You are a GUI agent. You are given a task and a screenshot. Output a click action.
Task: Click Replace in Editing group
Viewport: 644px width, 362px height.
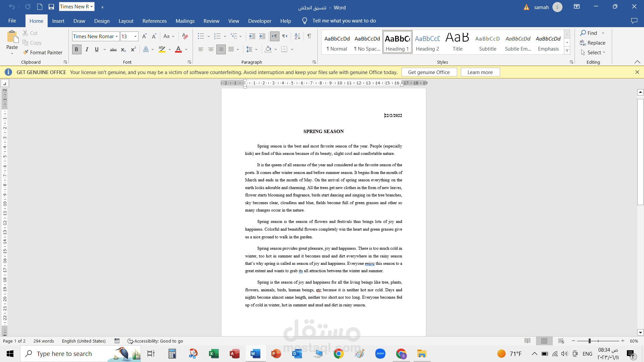coord(593,43)
